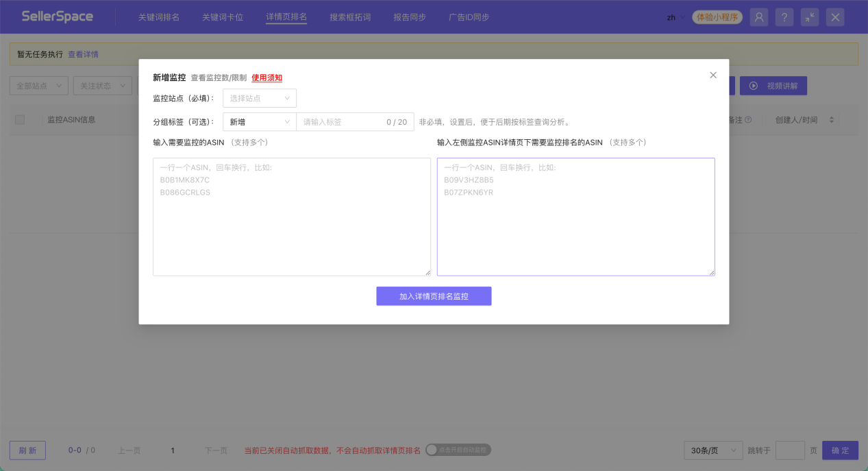Select all rows with the header checkbox

pyautogui.click(x=19, y=119)
